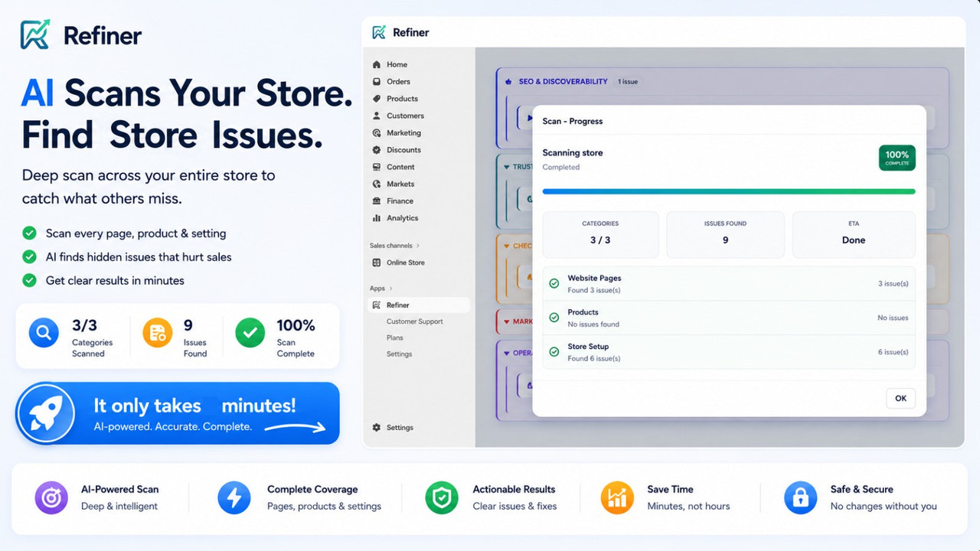The height and width of the screenshot is (551, 980).
Task: Click the "3 issue(s)" count for Website Pages
Action: (x=893, y=284)
